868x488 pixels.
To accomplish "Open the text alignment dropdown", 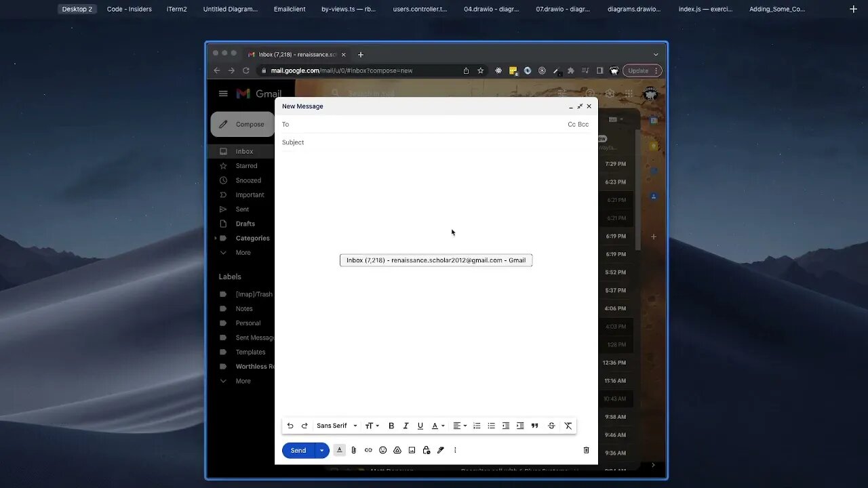I will [460, 426].
